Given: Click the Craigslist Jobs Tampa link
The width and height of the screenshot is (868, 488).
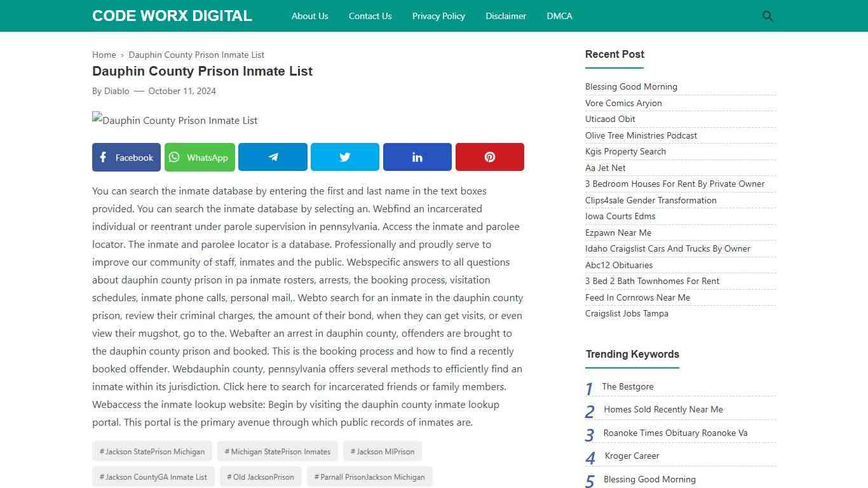Looking at the screenshot, I should [627, 313].
